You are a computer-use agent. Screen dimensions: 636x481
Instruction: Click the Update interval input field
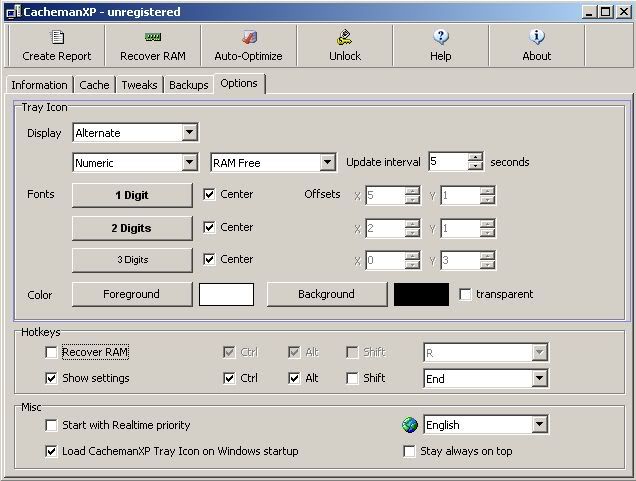tap(447, 162)
